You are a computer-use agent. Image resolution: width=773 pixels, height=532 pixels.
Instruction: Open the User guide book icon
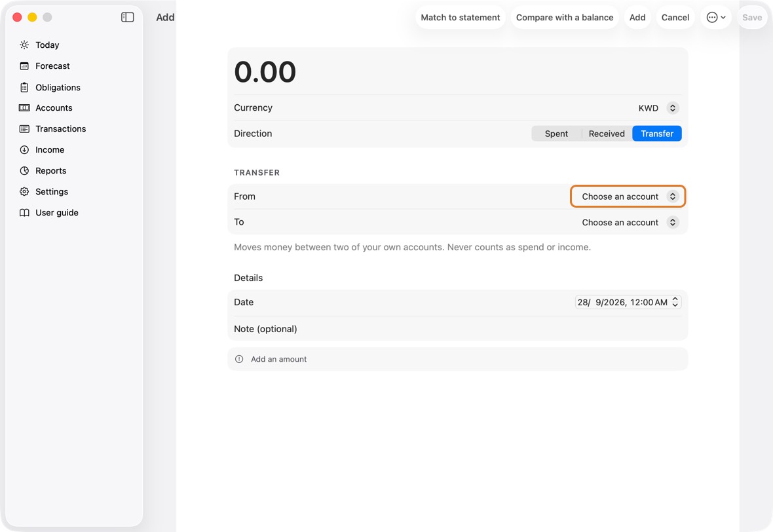click(24, 212)
